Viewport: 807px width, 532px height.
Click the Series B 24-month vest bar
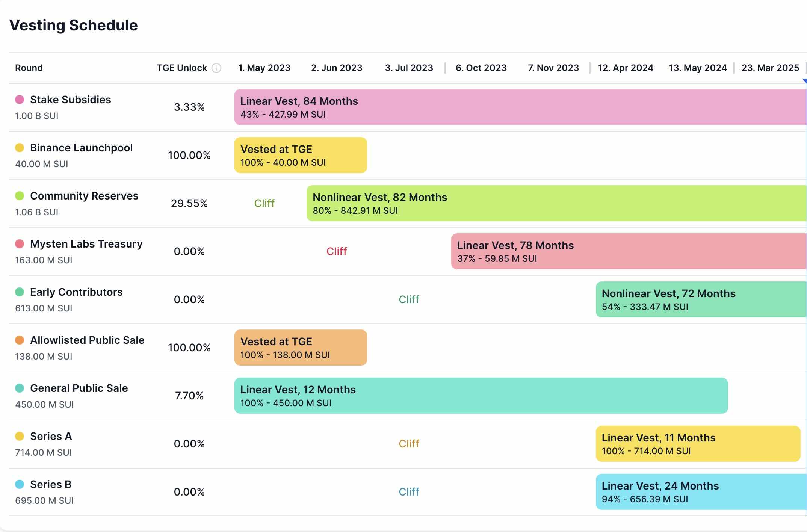coord(701,492)
